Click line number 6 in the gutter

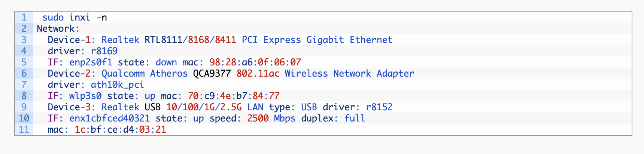pos(24,74)
